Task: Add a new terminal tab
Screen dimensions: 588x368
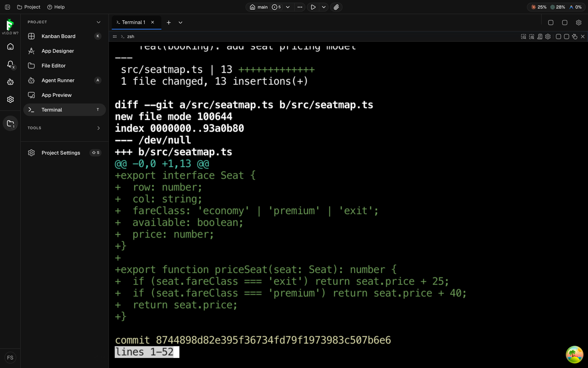Action: click(x=168, y=22)
